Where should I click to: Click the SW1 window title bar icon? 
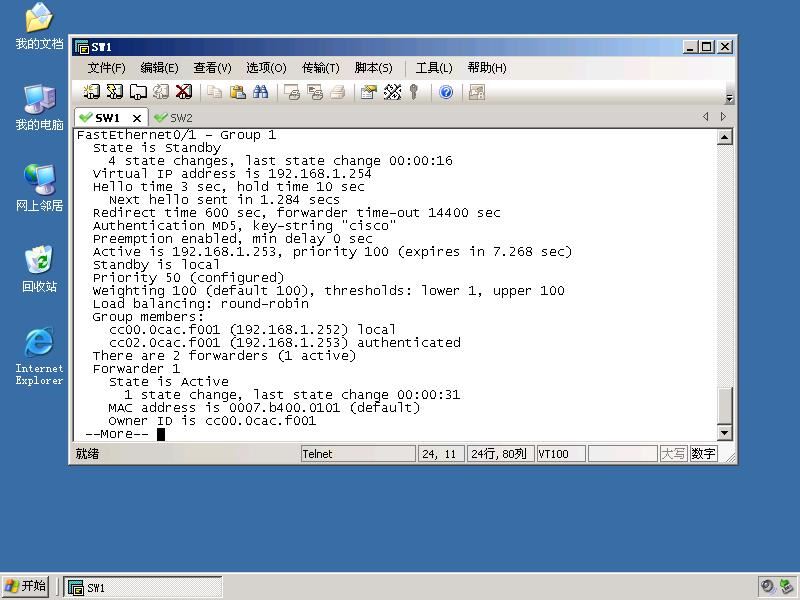82,47
